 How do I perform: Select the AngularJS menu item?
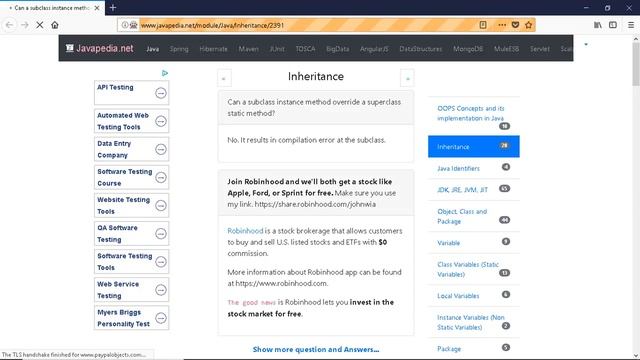point(374,49)
